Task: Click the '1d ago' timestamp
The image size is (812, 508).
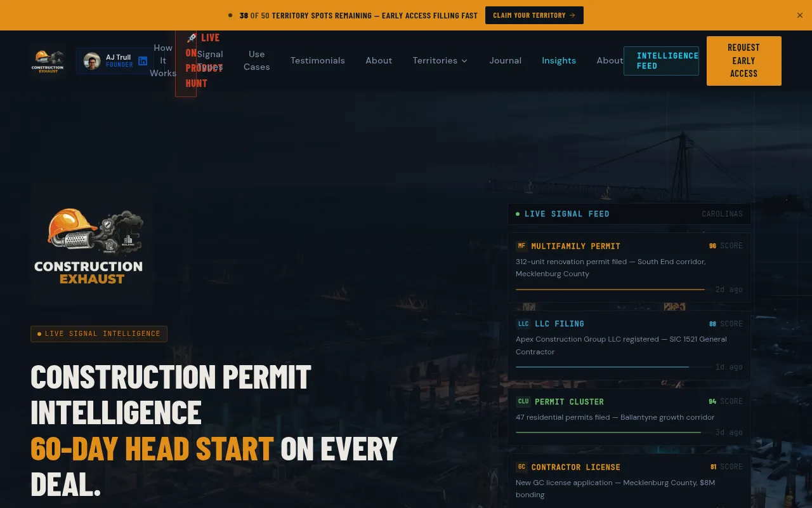Action: tap(729, 367)
